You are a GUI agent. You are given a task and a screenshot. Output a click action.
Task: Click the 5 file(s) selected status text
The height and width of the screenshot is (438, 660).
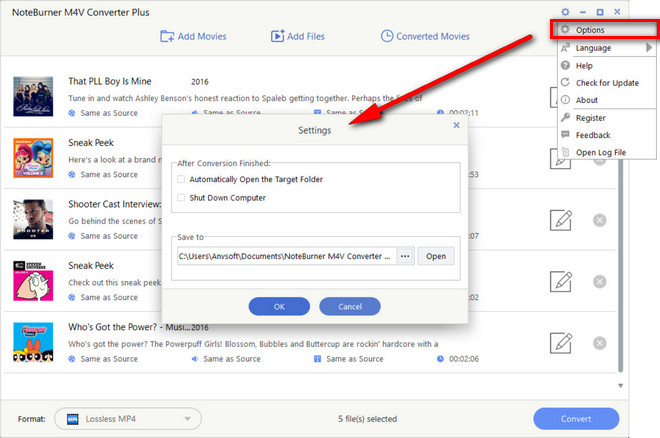click(367, 419)
